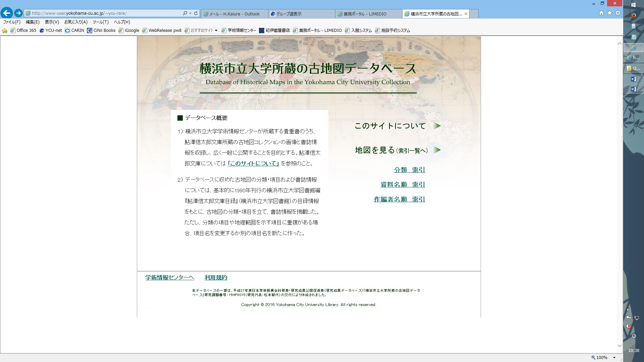The width and height of the screenshot is (644, 362).
Task: Open browser settings gear icon
Action: pyautogui.click(x=617, y=13)
